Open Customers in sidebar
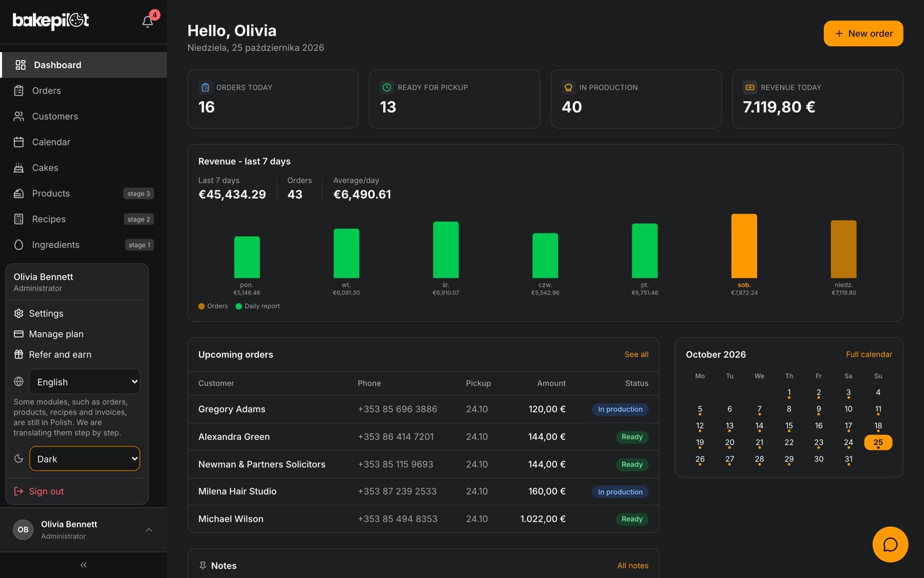Viewport: 924px width, 578px height. [x=84, y=116]
